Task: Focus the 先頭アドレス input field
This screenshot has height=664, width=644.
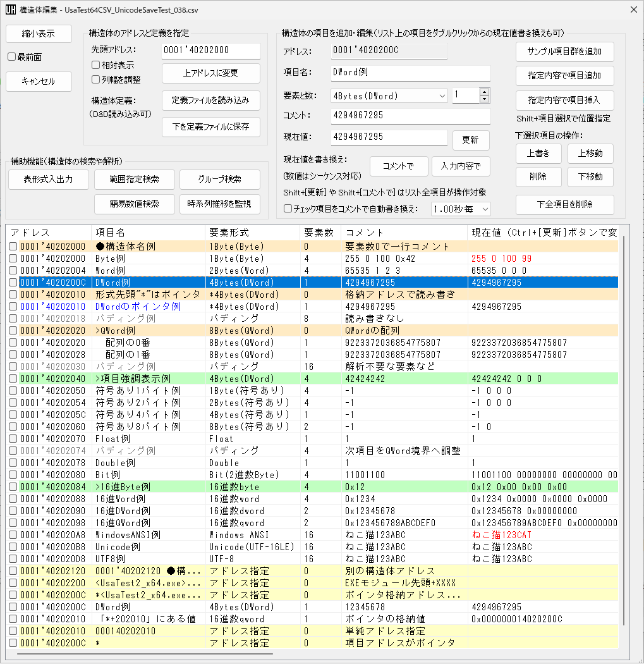Action: click(x=210, y=51)
